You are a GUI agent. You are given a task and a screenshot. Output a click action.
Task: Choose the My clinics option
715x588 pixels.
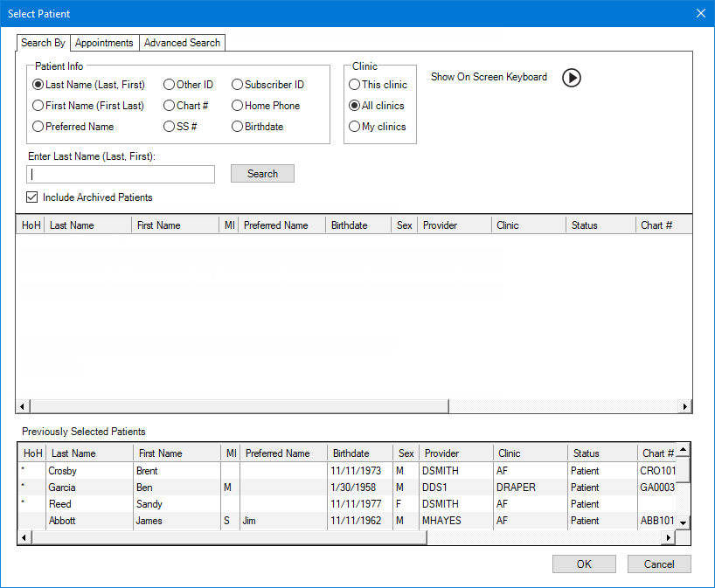[x=355, y=127]
